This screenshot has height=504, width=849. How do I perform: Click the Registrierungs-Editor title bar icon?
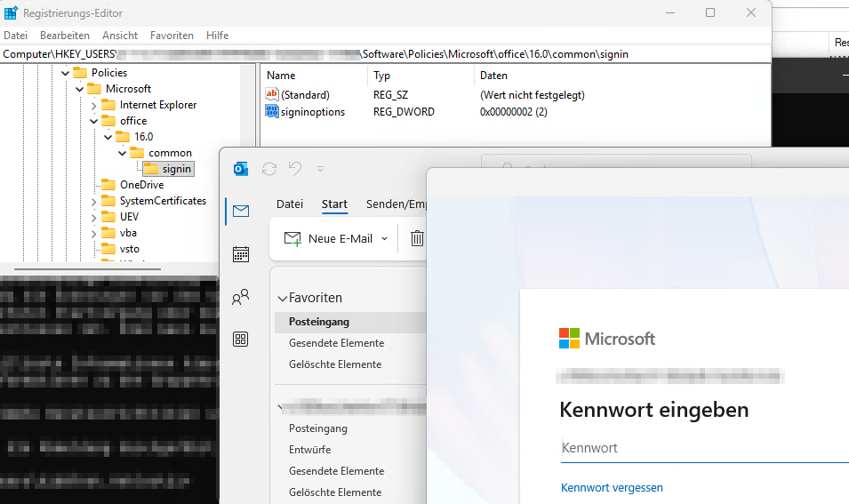tap(11, 12)
